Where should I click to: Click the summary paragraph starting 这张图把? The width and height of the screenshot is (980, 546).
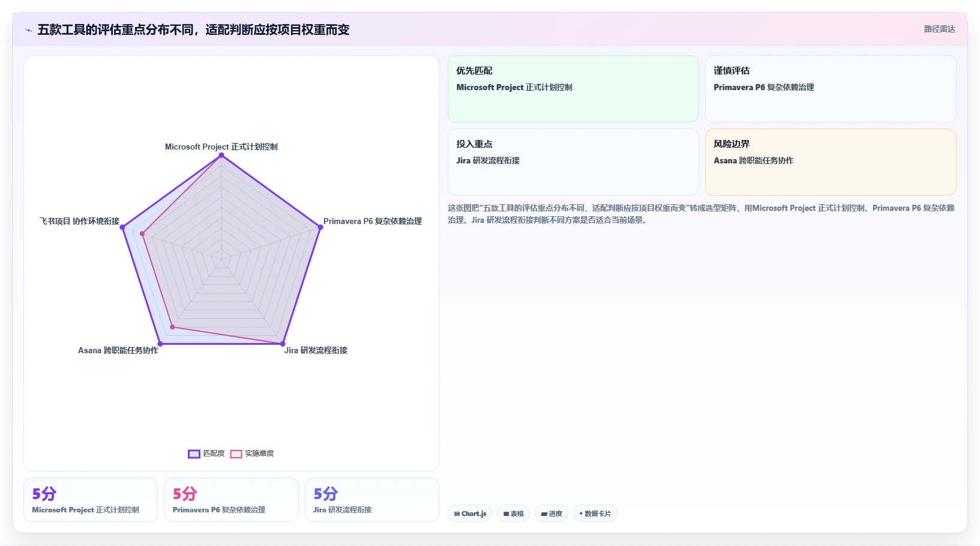click(x=701, y=214)
